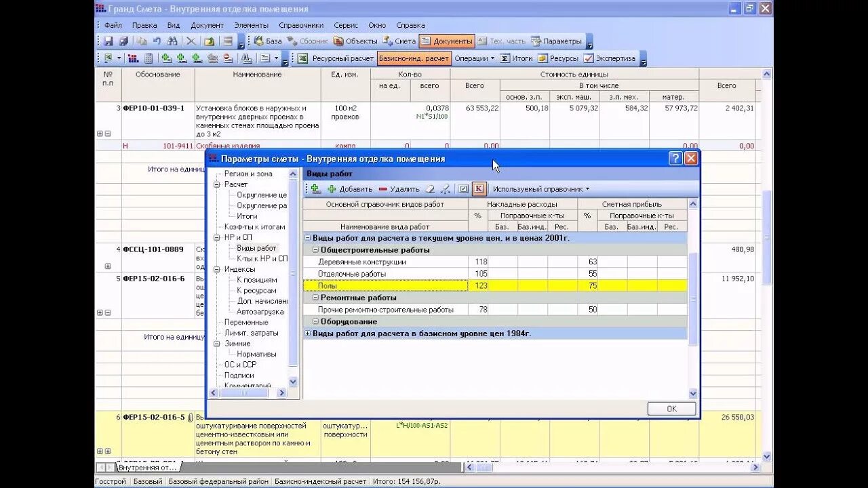868x488 pixels.
Task: Toggle the checkmark icon in dialog toolbar
Action: 463,189
